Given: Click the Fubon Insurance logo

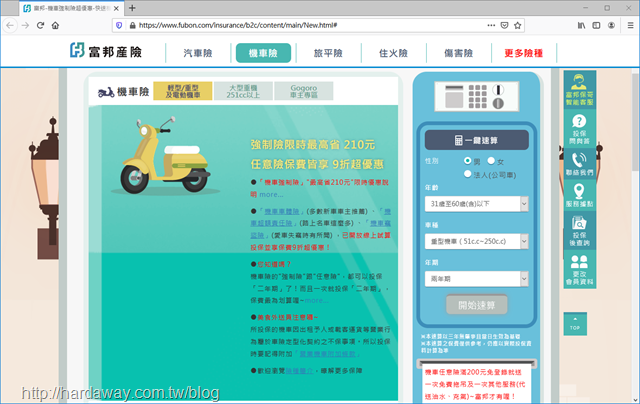Looking at the screenshot, I should click(106, 51).
